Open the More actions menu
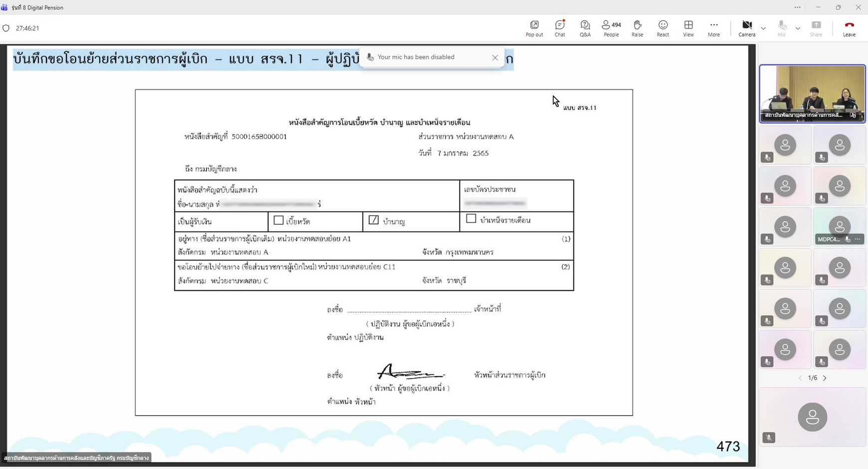The height and width of the screenshot is (469, 868). click(714, 28)
